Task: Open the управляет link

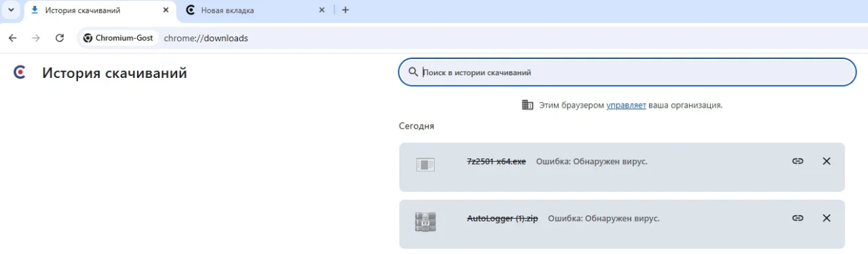Action: tap(626, 106)
